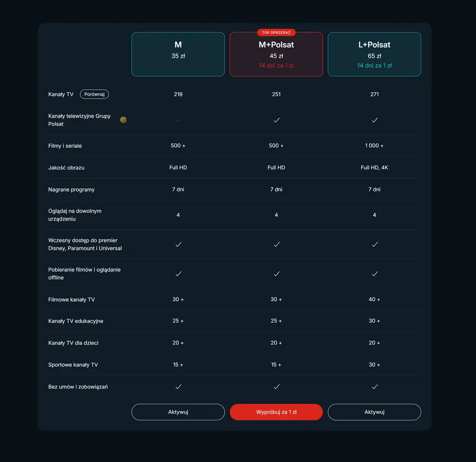This screenshot has height=462, width=476.
Task: Click the 'Pobieranie filmów i oglądanie offline' label
Action: [x=84, y=274]
